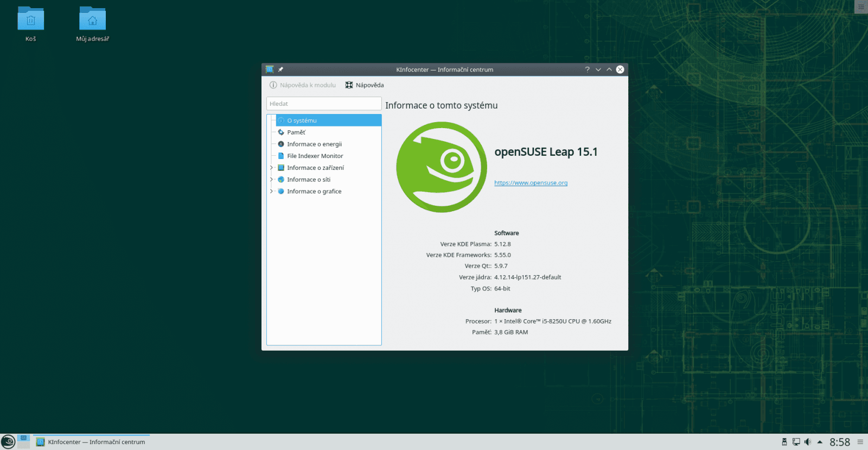Click the Informace o tomto systému heading

click(x=441, y=105)
